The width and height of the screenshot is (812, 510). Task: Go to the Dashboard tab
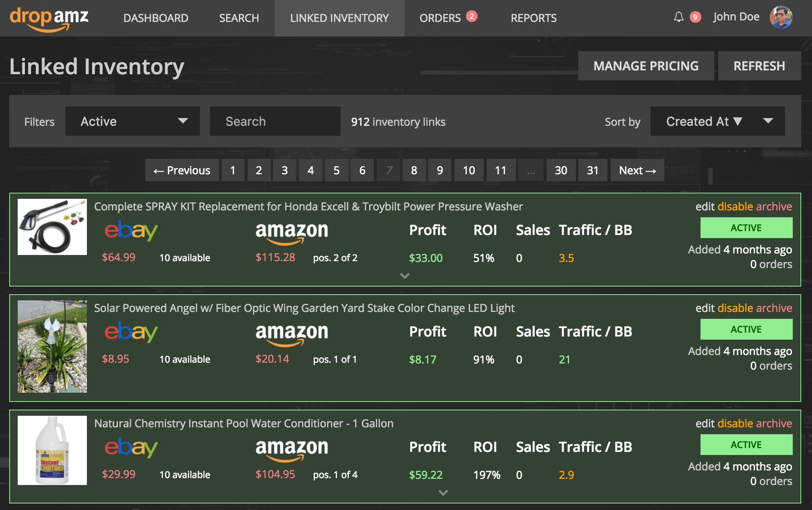pos(156,18)
